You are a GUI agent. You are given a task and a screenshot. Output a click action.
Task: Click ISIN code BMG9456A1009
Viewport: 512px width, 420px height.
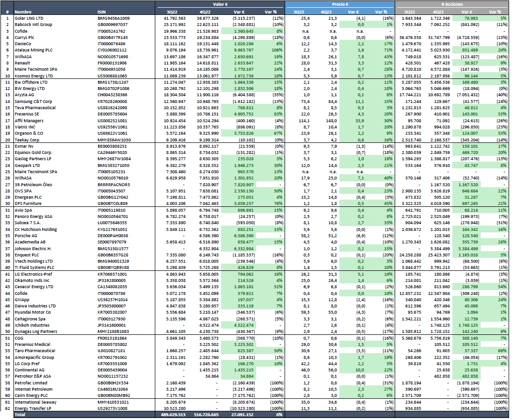[113, 18]
